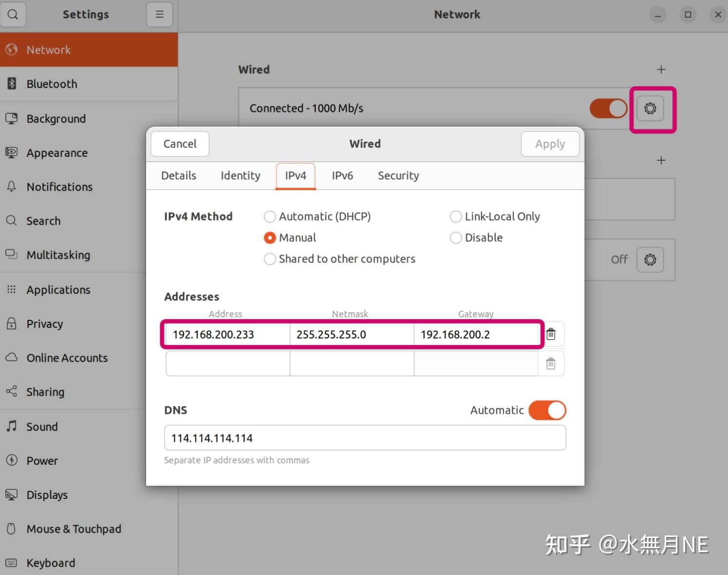728x575 pixels.
Task: Disable the wired connection switch
Action: click(608, 108)
